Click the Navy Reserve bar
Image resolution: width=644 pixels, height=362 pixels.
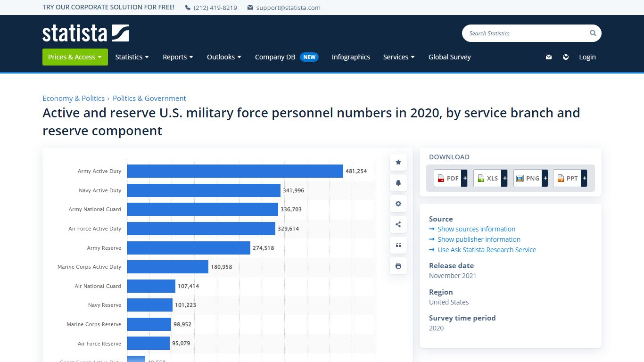[150, 305]
